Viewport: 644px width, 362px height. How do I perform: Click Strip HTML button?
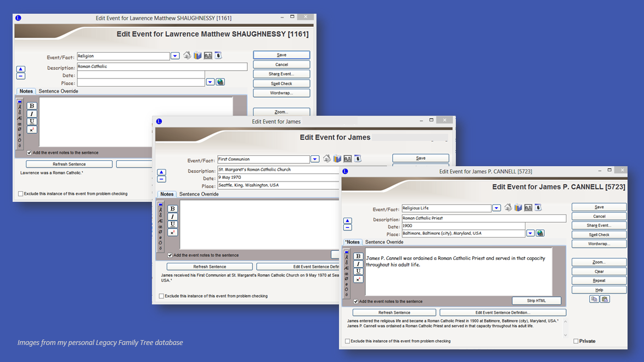(536, 301)
